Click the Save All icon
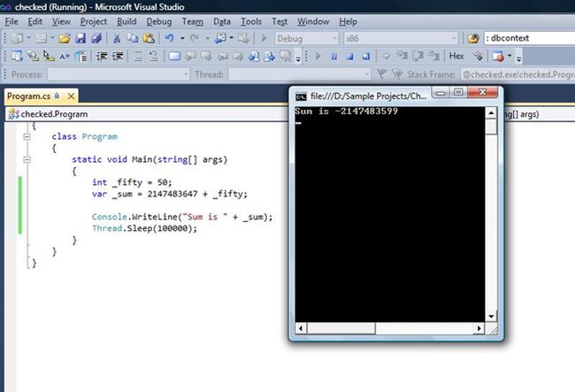The width and height of the screenshot is (575, 392). click(x=96, y=38)
